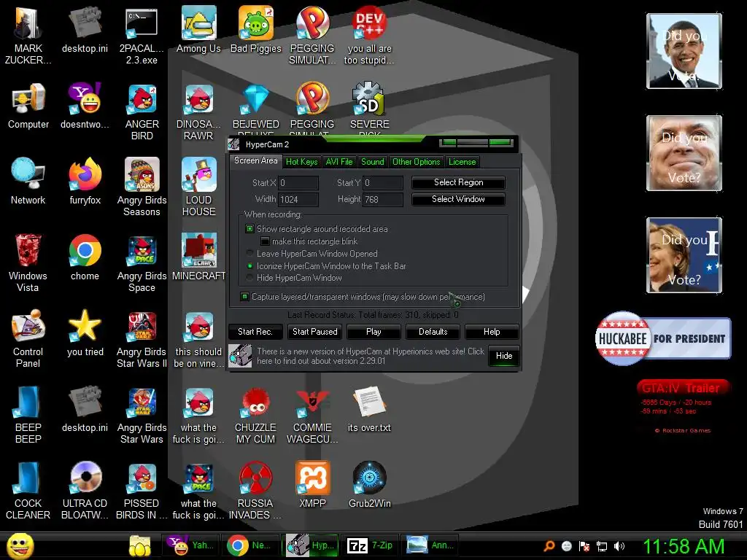The image size is (747, 560).
Task: Click the Select Window button
Action: click(458, 199)
